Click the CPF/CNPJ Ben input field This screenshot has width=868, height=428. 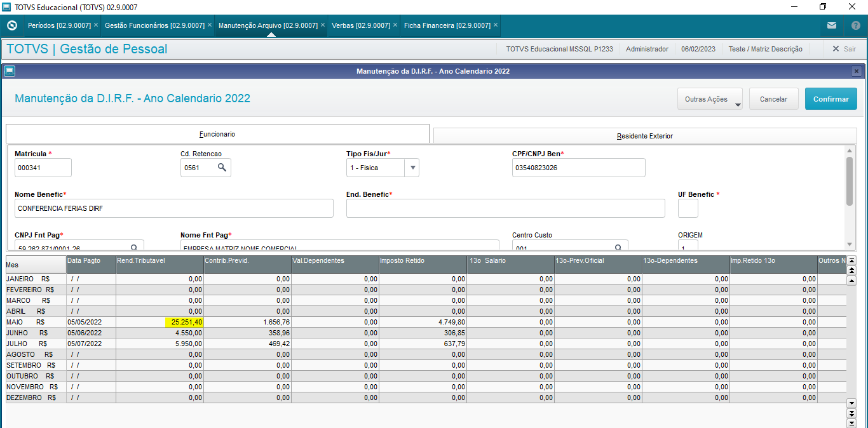click(579, 168)
